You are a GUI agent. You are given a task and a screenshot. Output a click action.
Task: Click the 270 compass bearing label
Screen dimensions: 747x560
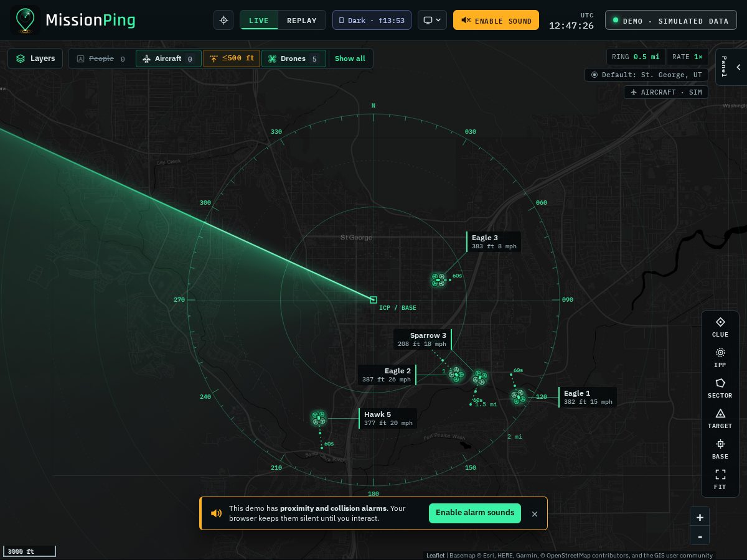(x=179, y=300)
